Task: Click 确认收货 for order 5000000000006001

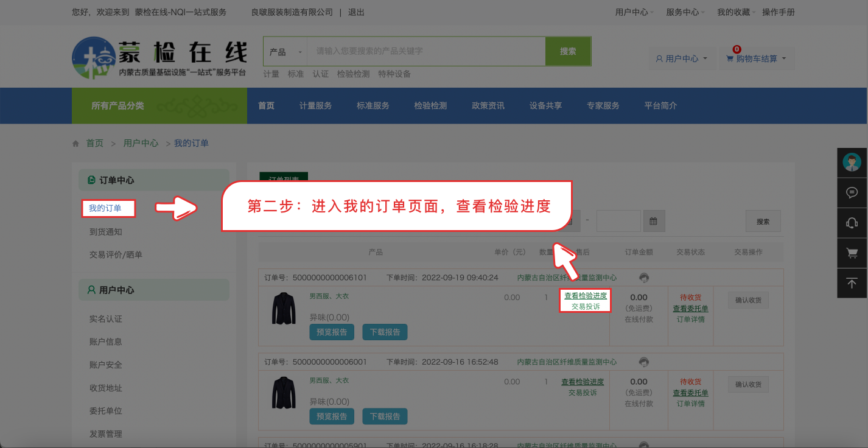Action: [x=748, y=384]
